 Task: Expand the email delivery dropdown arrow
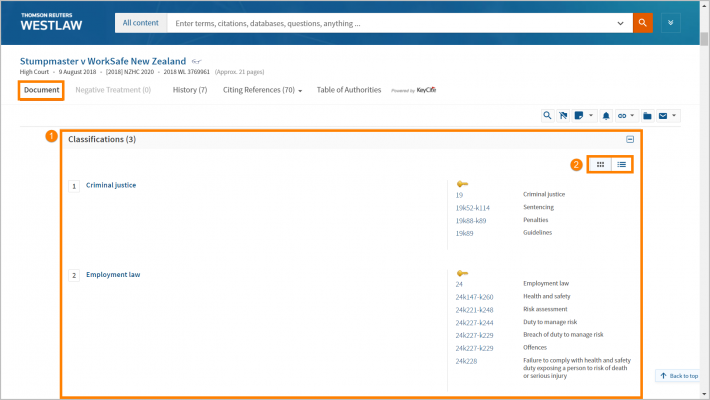click(x=674, y=116)
